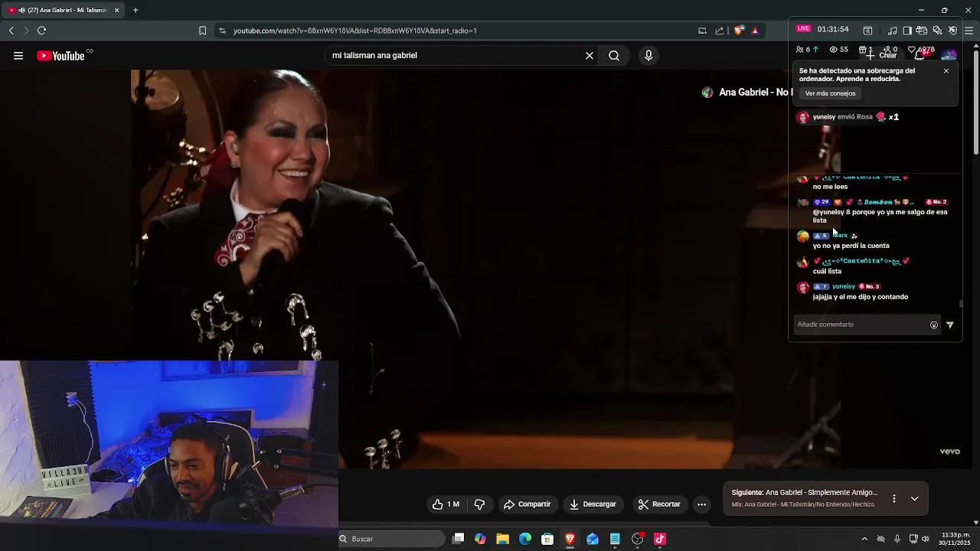Click the chat panel scrollbar
Image resolution: width=980 pixels, height=551 pixels.
(x=961, y=304)
